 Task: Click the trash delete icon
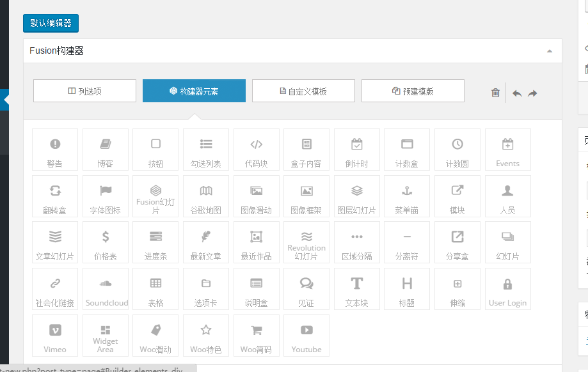click(495, 93)
